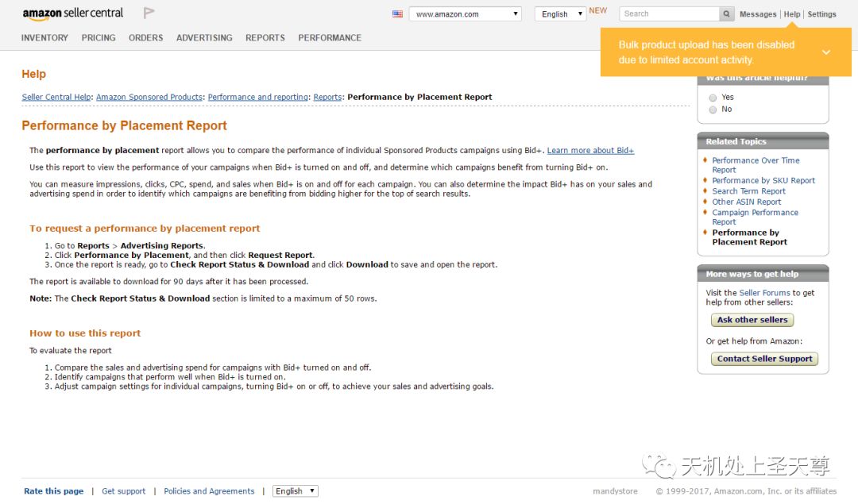The width and height of the screenshot is (858, 504).
Task: Click Performance by Placement Report related topic
Action: coord(750,237)
